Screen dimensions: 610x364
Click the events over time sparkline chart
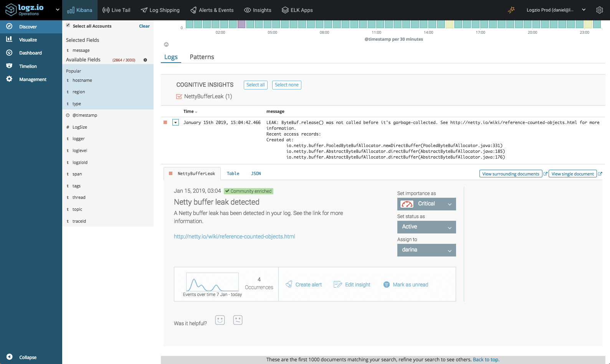coord(212,282)
